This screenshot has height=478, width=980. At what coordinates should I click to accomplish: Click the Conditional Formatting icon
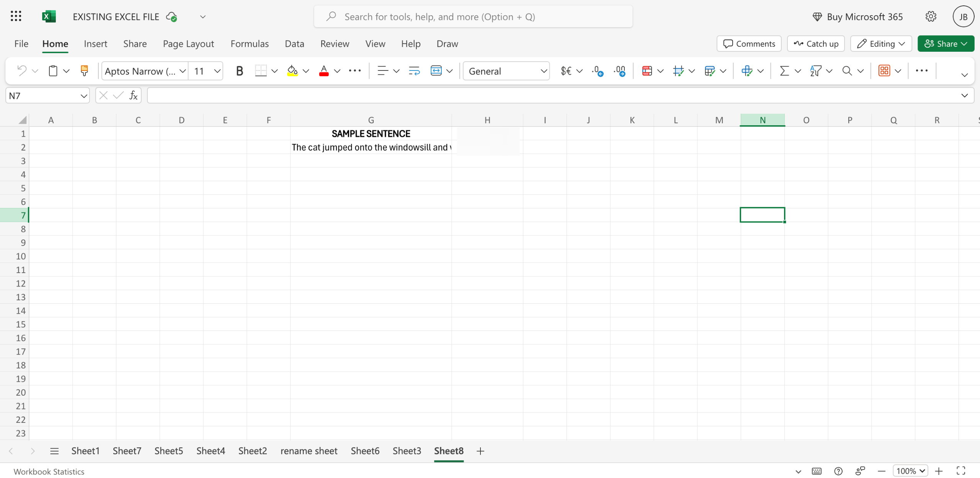(x=647, y=71)
